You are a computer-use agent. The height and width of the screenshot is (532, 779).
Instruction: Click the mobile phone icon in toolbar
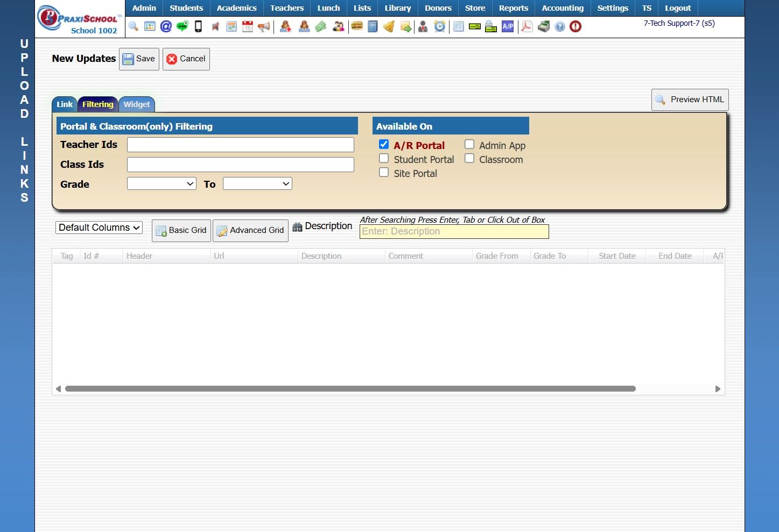coord(198,26)
